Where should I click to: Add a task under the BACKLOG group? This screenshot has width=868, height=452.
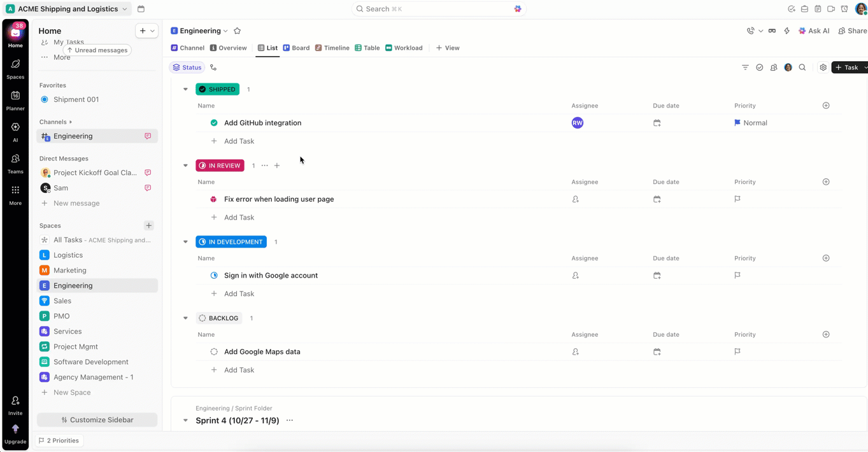(x=232, y=370)
